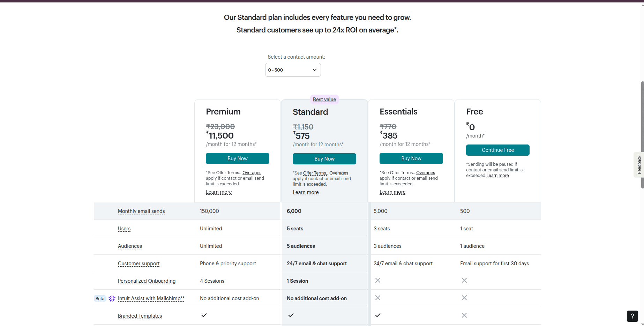644x326 pixels.
Task: Open Offer Terms link under Essentials
Action: [402, 173]
